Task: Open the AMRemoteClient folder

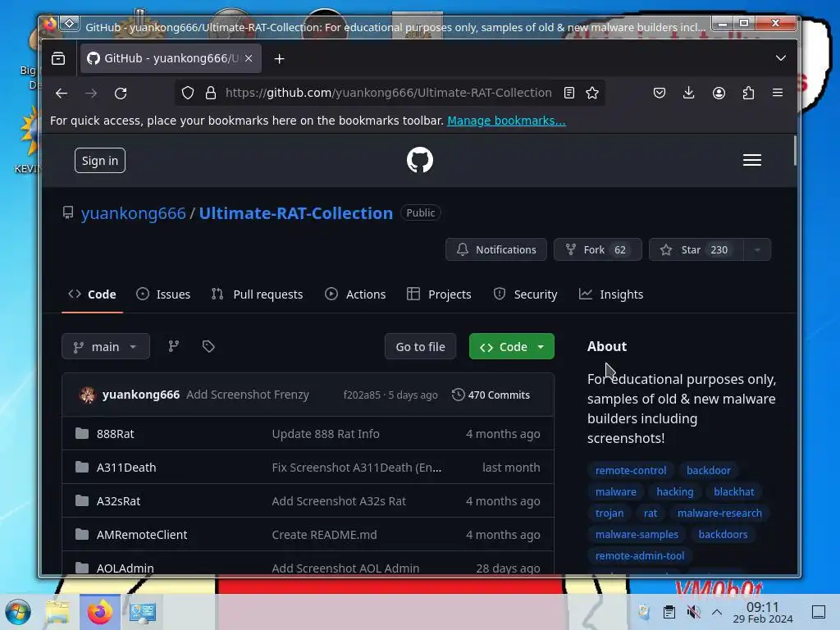Action: tap(142, 535)
